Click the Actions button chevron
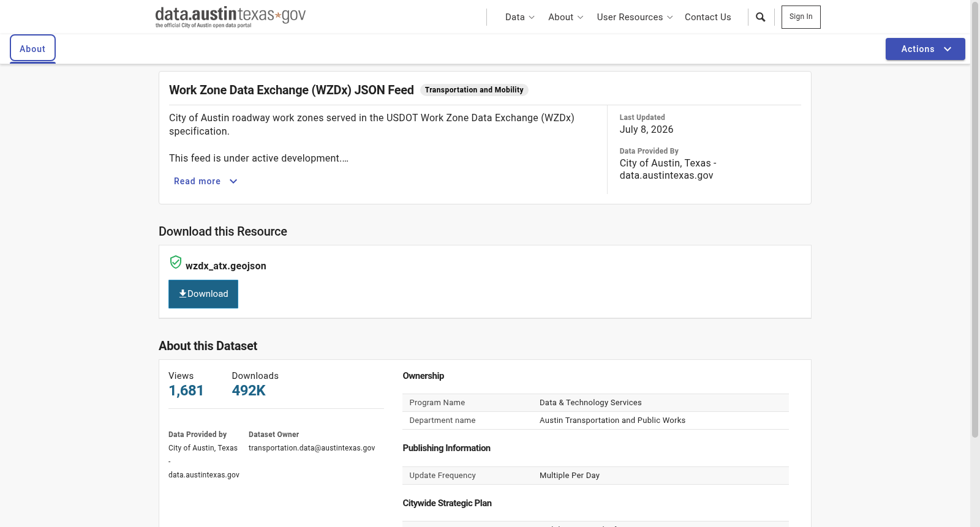980x527 pixels. [x=948, y=49]
